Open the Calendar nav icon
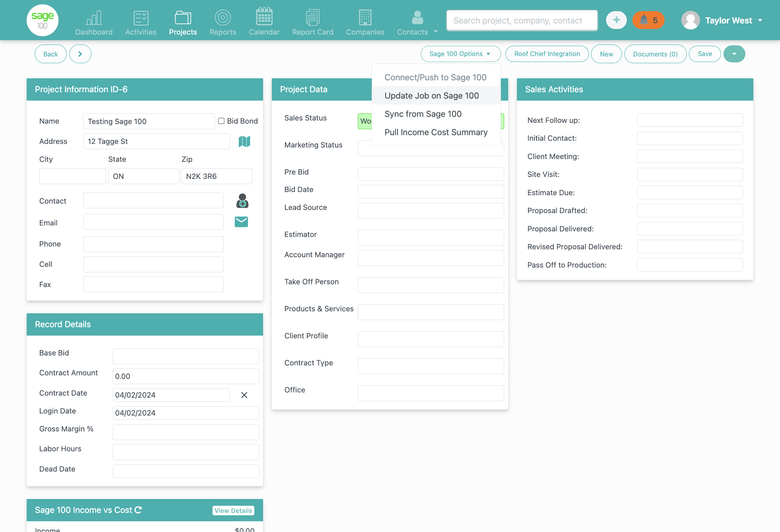 264,17
